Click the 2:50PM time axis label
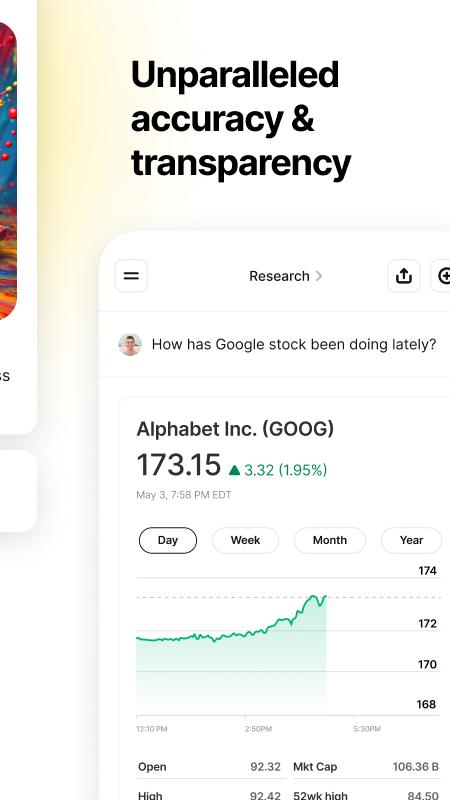The image size is (450, 800). click(258, 729)
